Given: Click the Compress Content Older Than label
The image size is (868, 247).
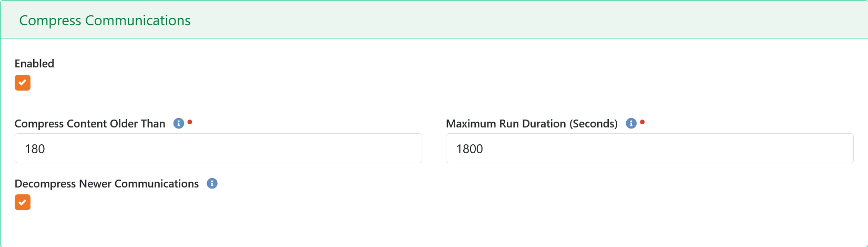Looking at the screenshot, I should pyautogui.click(x=90, y=124).
